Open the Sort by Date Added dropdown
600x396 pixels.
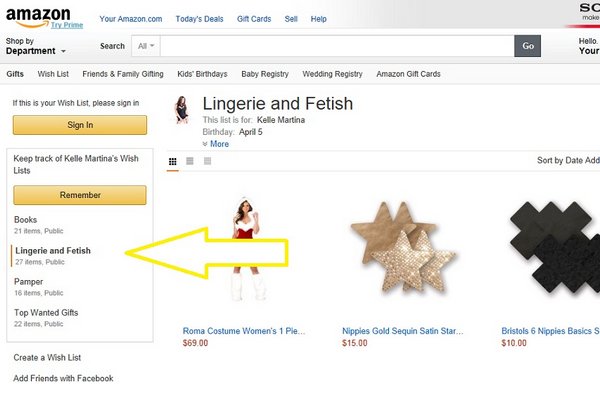tap(568, 161)
